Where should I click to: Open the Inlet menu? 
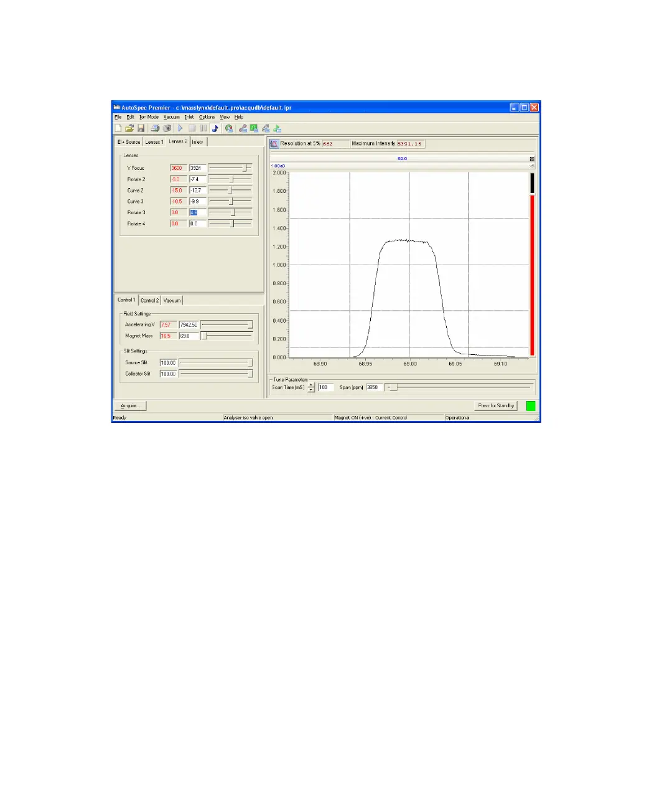[189, 117]
